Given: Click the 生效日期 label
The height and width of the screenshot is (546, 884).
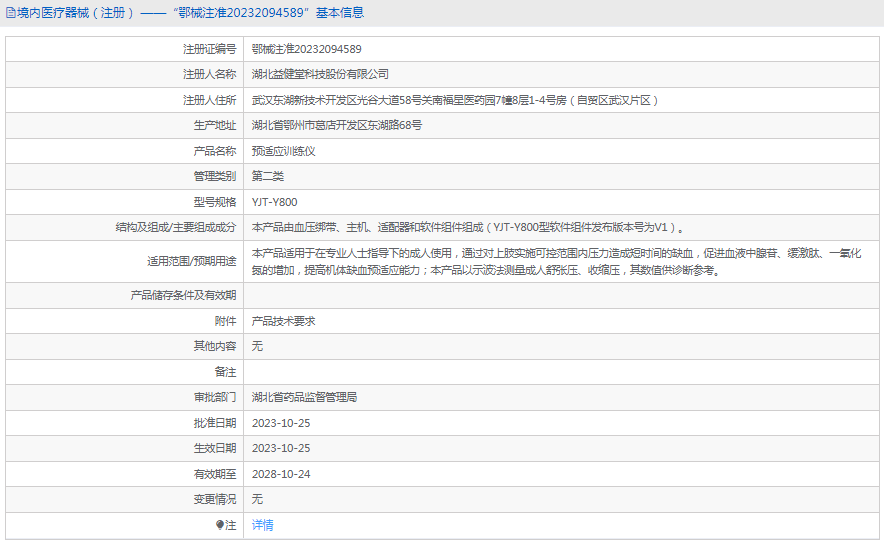Looking at the screenshot, I should [x=215, y=448].
